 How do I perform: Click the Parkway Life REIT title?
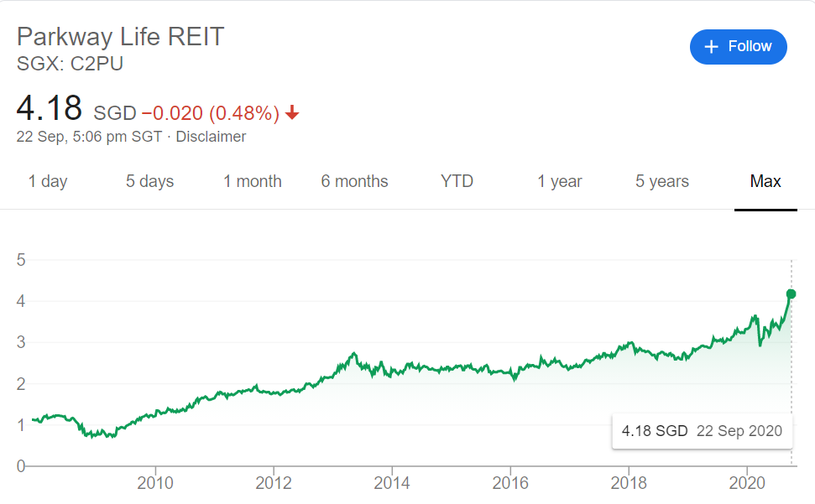tap(121, 37)
